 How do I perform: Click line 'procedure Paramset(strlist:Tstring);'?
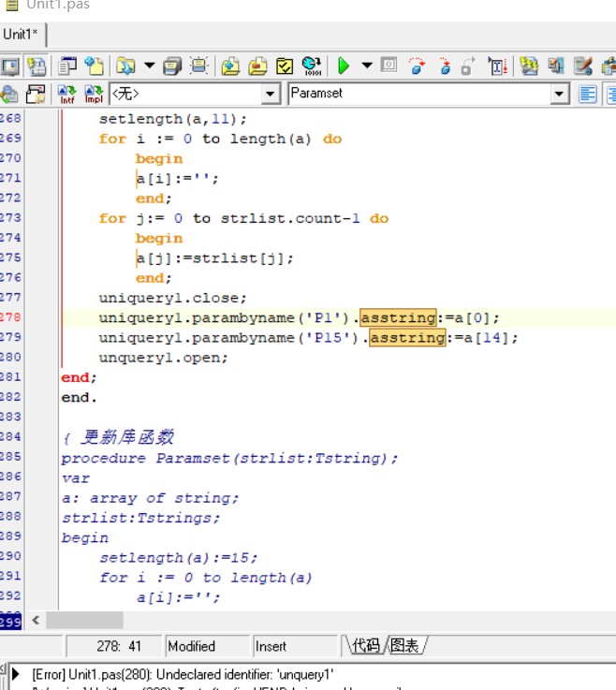[229, 458]
